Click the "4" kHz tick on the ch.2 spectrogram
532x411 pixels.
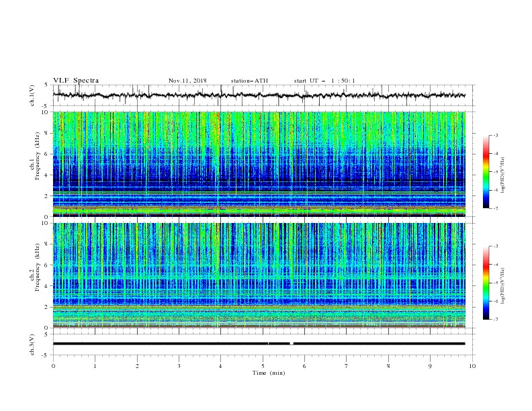46,286
